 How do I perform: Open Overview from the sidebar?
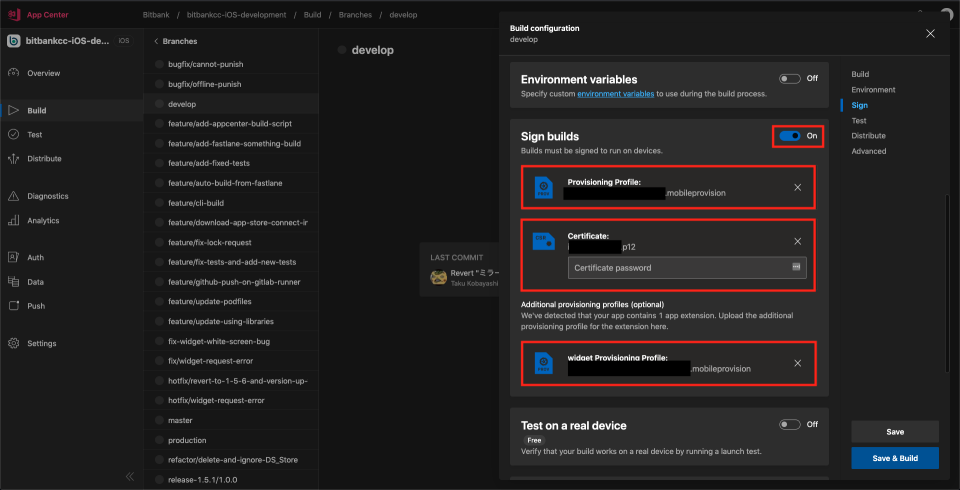(x=43, y=73)
